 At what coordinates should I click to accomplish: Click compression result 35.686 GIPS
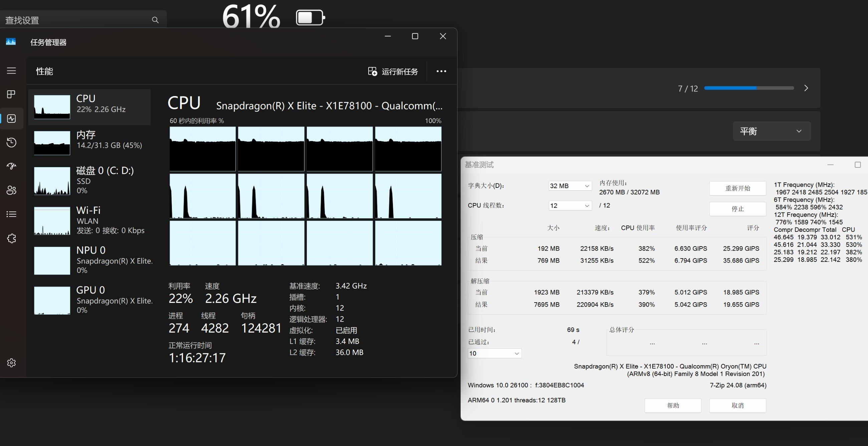(x=741, y=261)
